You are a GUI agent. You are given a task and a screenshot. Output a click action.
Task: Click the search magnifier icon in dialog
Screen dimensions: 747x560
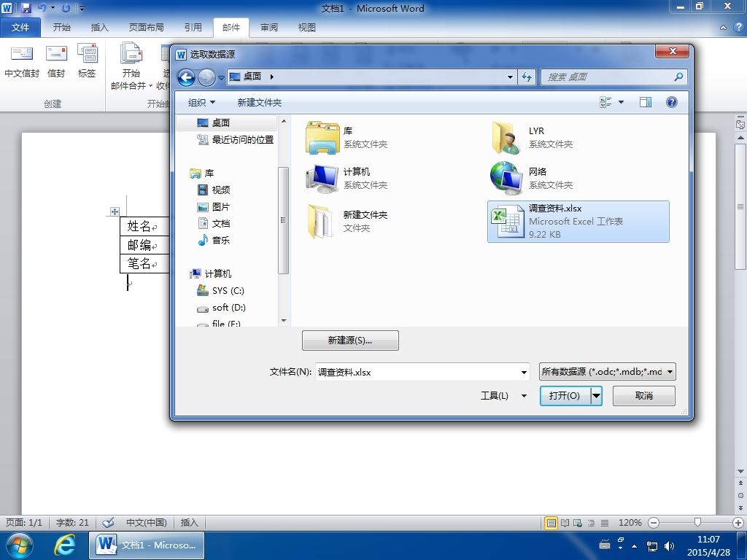point(679,77)
